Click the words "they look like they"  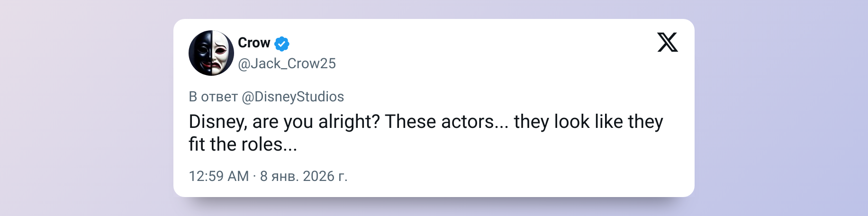[588, 122]
